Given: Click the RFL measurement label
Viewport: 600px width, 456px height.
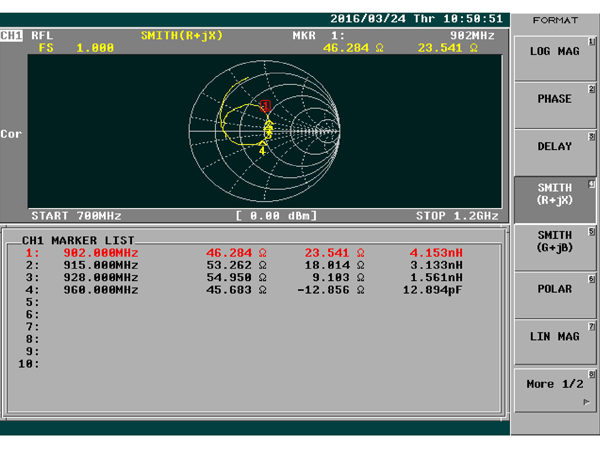Looking at the screenshot, I should tap(42, 36).
